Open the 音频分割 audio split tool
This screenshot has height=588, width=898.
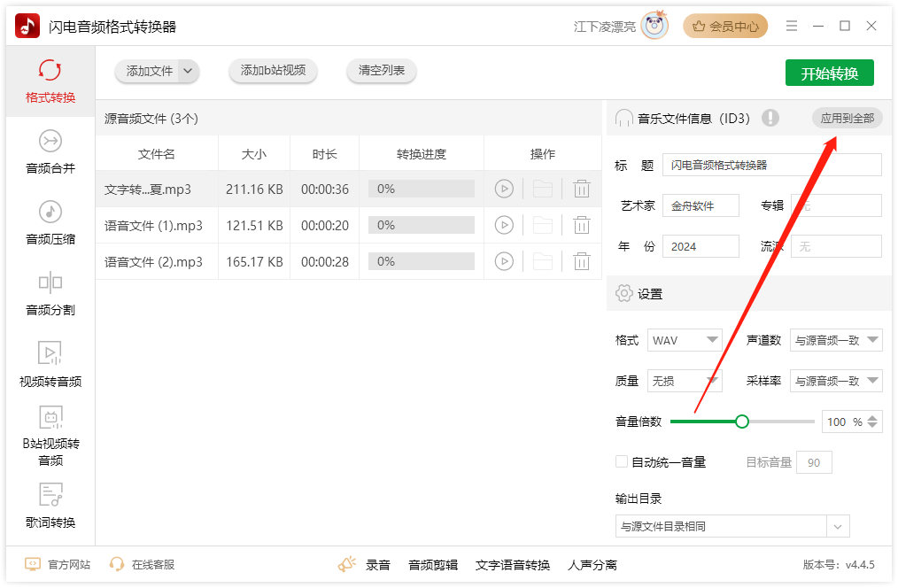[x=50, y=293]
